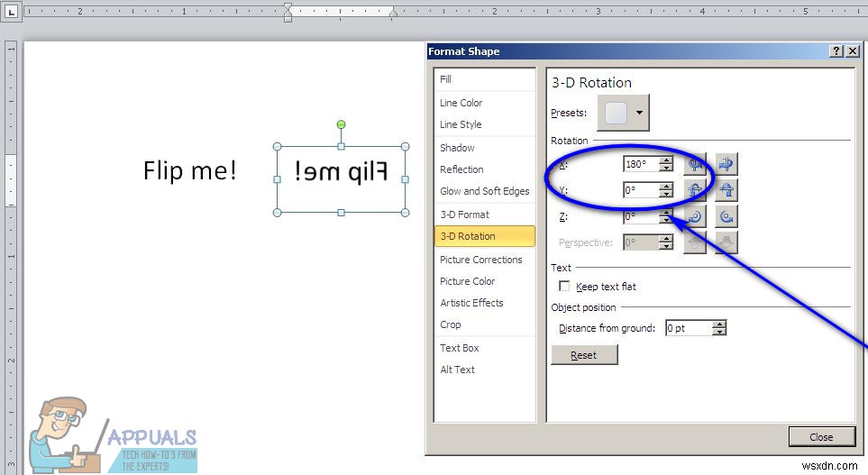The width and height of the screenshot is (868, 475).
Task: Click text box right-middle resize handle
Action: coord(405,179)
